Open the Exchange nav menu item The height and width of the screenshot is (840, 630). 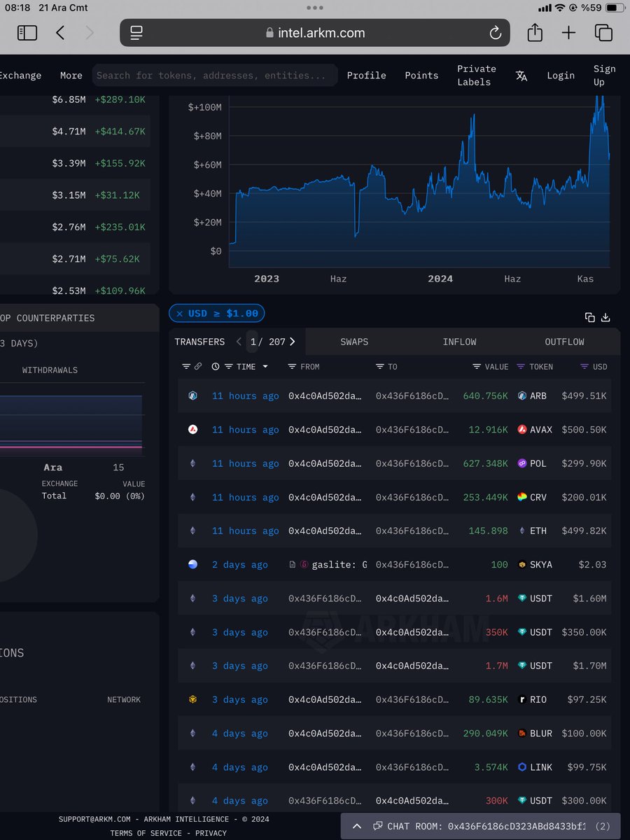click(x=21, y=76)
